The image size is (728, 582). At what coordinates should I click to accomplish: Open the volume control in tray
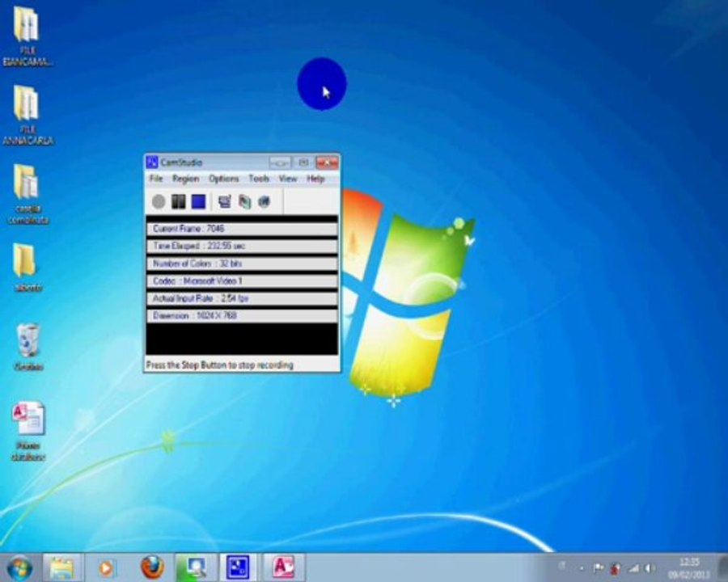650,567
